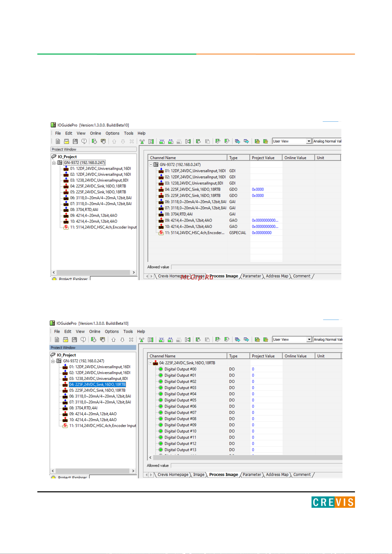Open Analog Normal Value combo box in lower window

click(x=328, y=340)
